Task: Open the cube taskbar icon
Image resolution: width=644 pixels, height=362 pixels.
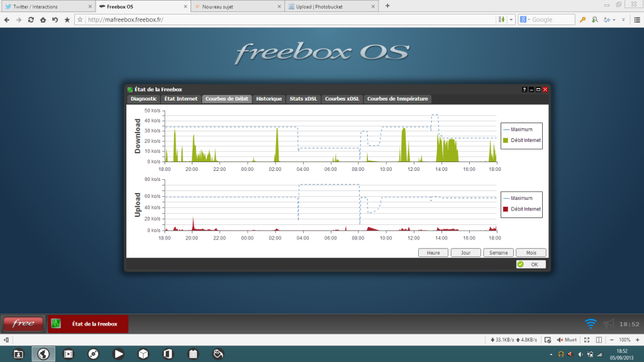Action: (x=143, y=354)
